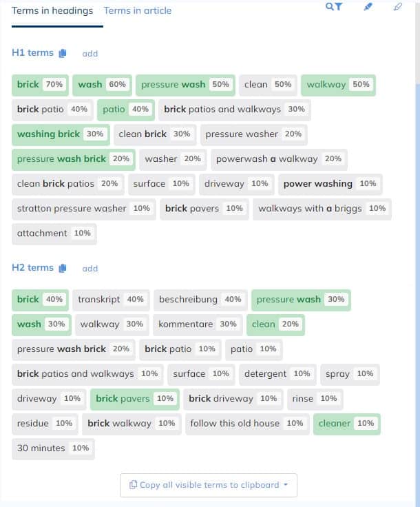Viewport: 420px width, 507px height.
Task: Select H2 term walkway 30%
Action: point(112,325)
